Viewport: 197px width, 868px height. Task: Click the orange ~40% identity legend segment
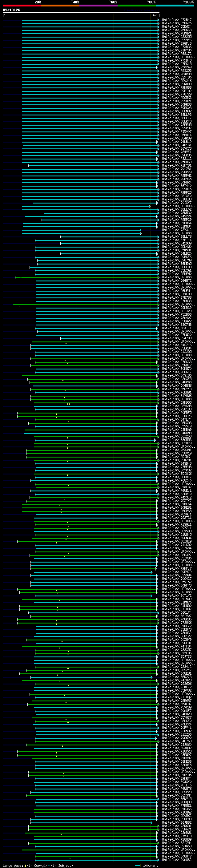click(60, 6)
